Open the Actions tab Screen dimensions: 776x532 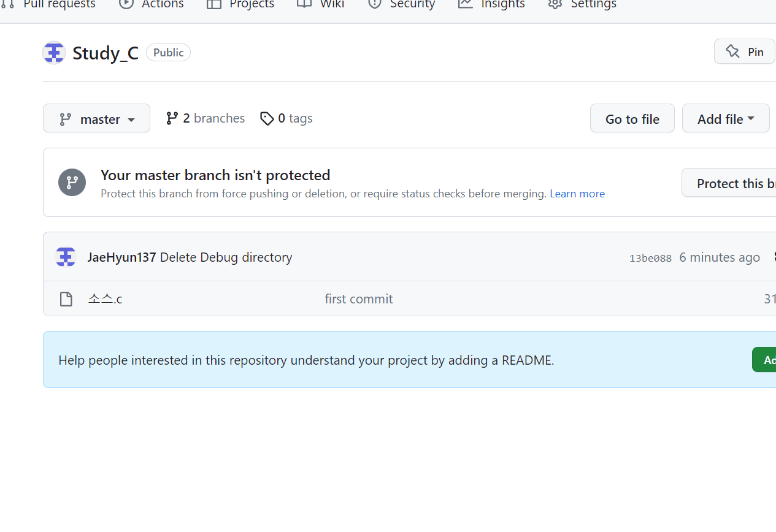tap(152, 5)
